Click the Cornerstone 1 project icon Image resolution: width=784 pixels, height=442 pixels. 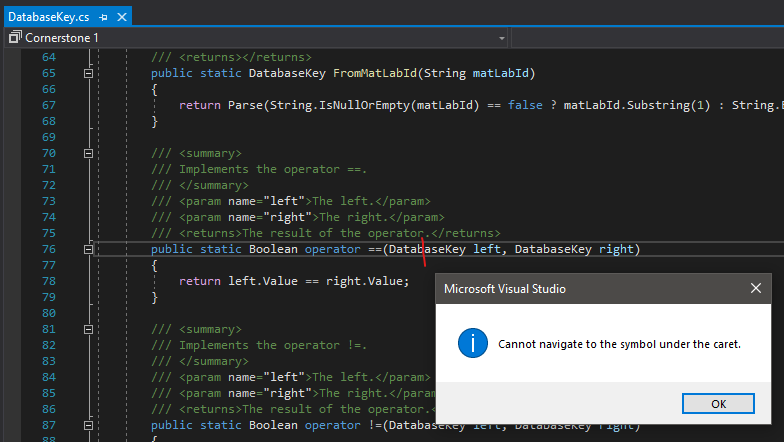pyautogui.click(x=15, y=37)
